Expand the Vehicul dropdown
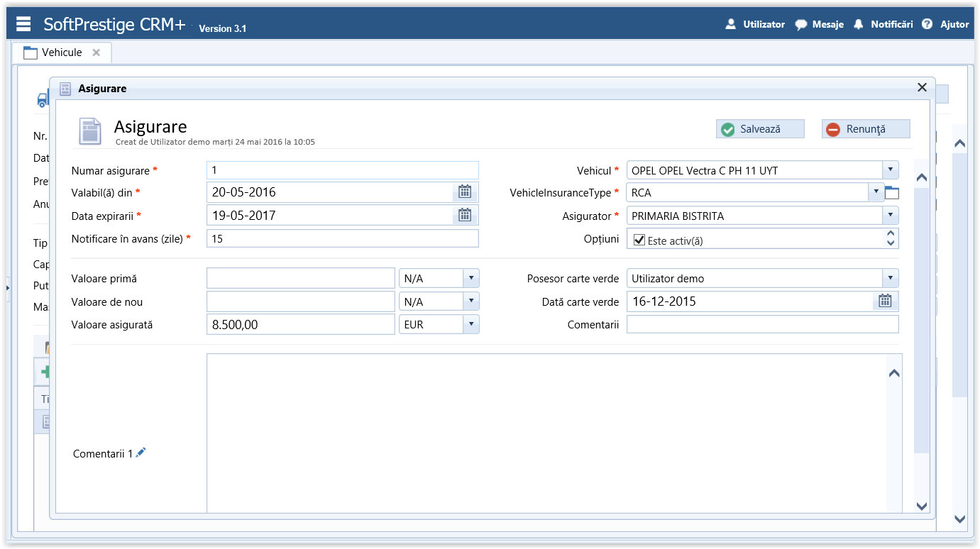The height and width of the screenshot is (549, 980). click(890, 170)
